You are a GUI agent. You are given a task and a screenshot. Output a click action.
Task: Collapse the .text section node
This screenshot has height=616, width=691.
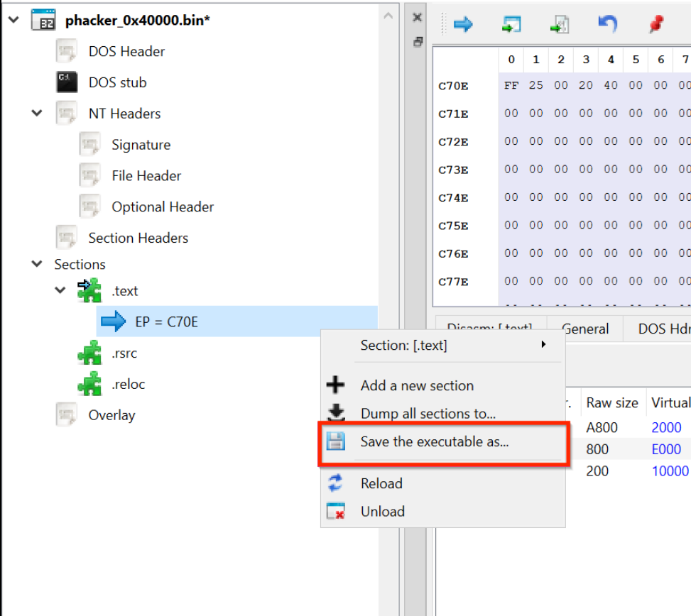pyautogui.click(x=60, y=290)
